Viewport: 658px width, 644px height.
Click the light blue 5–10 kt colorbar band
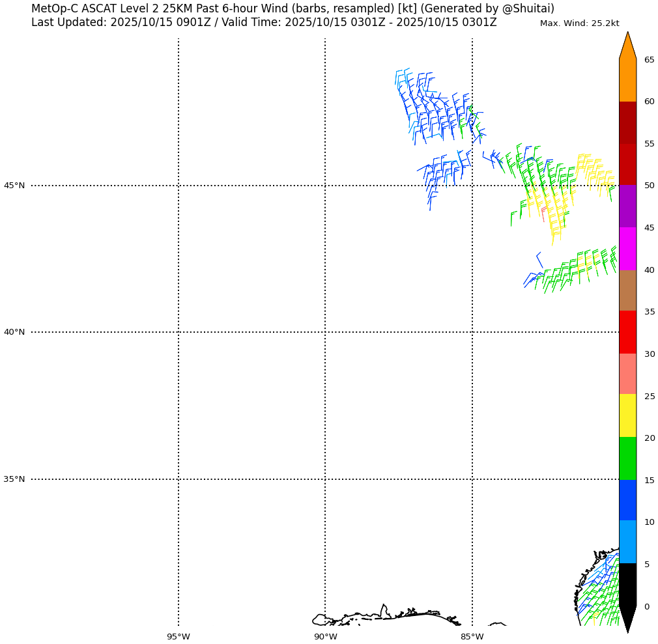tap(627, 542)
